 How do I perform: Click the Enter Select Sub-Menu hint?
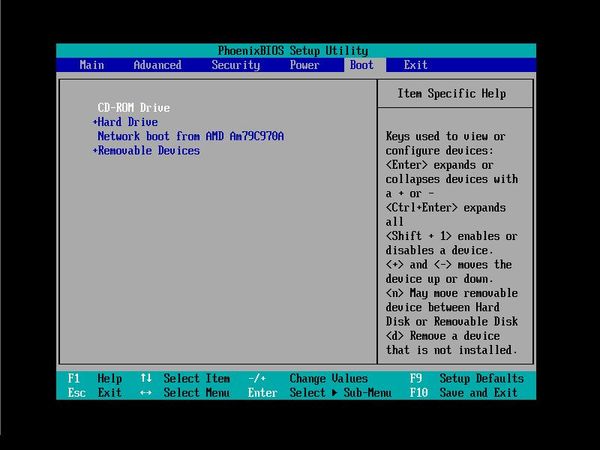tap(320, 393)
